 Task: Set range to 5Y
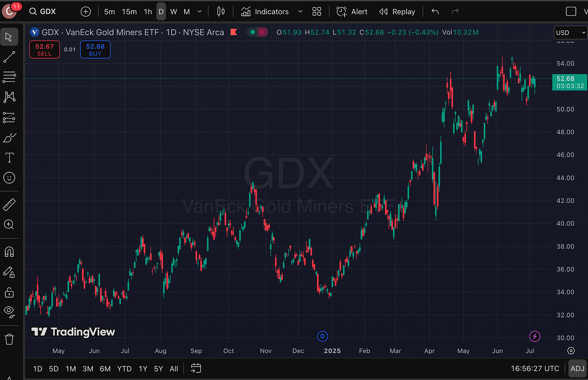coord(158,369)
